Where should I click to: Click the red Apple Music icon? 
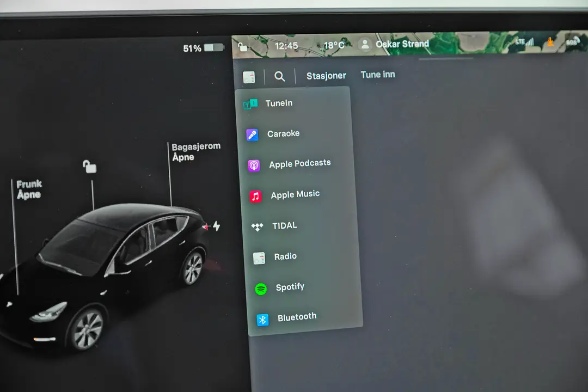pos(255,196)
